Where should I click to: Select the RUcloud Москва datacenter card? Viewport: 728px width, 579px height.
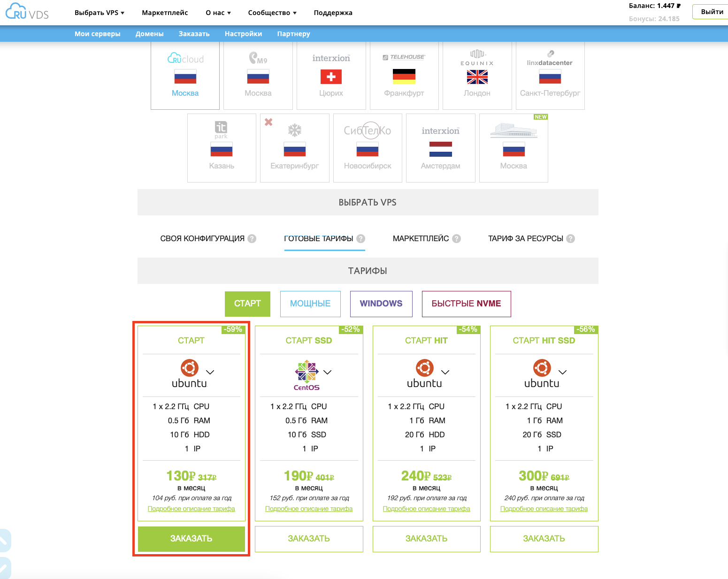click(185, 76)
